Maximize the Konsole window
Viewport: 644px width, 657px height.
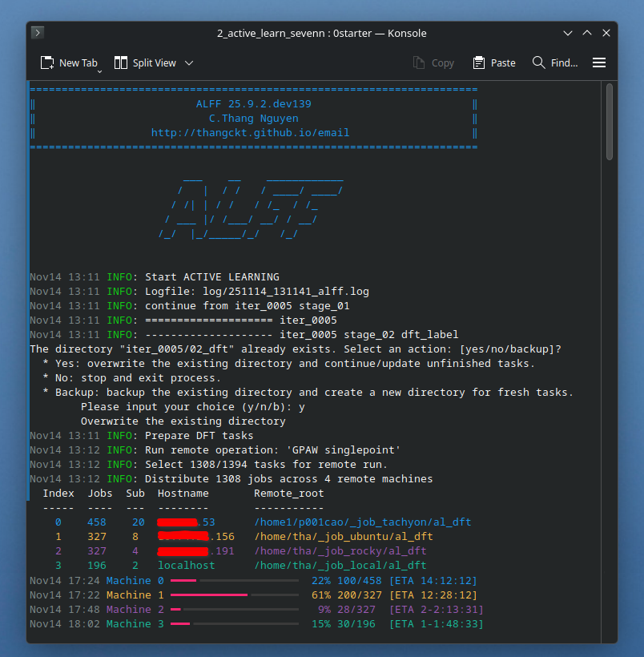[x=587, y=33]
